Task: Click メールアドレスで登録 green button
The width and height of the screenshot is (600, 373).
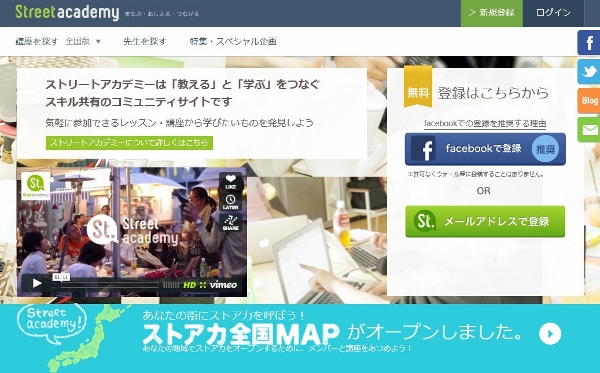Action: point(485,222)
